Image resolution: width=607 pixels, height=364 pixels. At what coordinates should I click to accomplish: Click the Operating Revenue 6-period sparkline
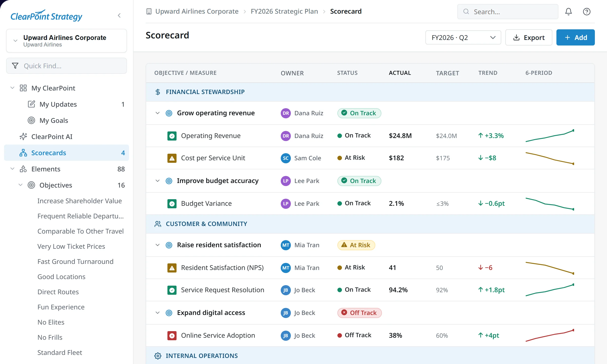[550, 136]
